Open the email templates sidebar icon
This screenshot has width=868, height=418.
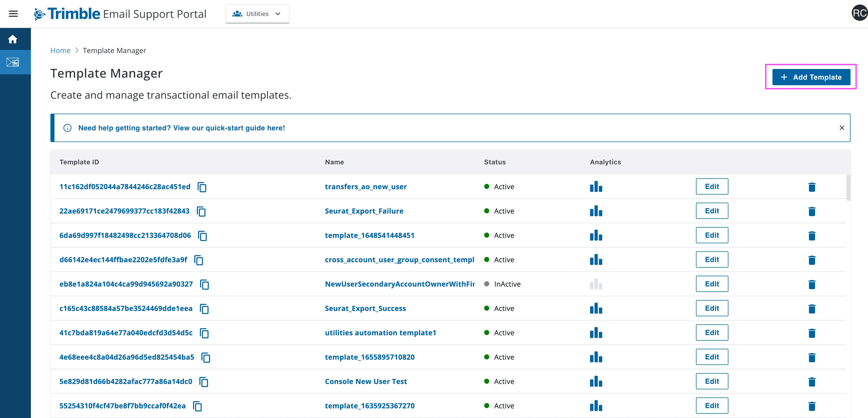(13, 62)
